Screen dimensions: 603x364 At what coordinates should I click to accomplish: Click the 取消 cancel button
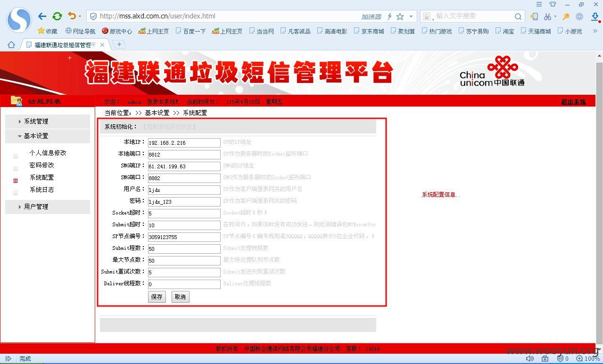pos(180,297)
